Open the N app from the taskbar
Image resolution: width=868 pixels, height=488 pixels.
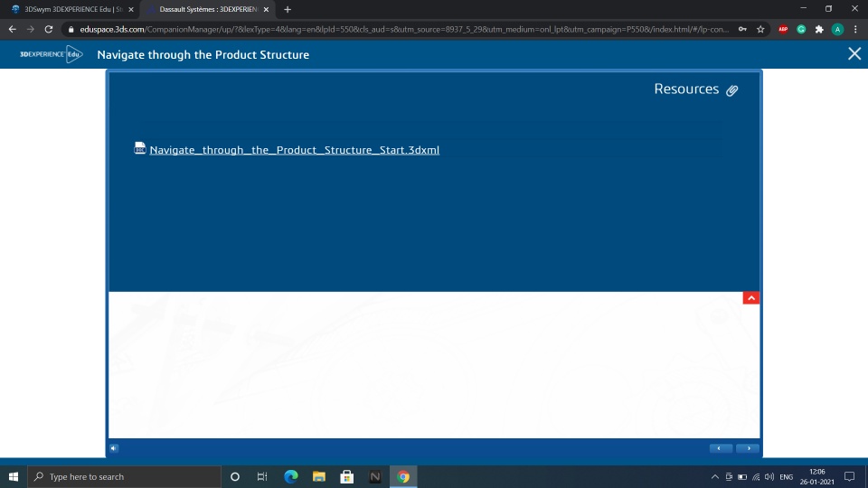[375, 476]
